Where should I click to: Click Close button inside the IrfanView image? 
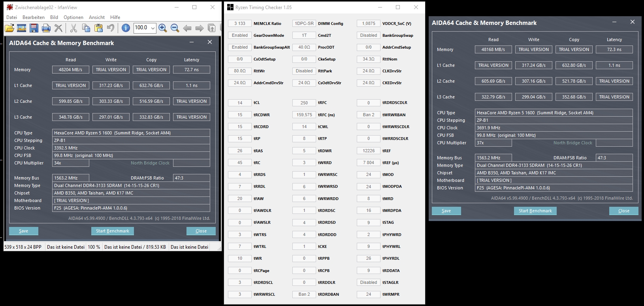[x=201, y=231]
